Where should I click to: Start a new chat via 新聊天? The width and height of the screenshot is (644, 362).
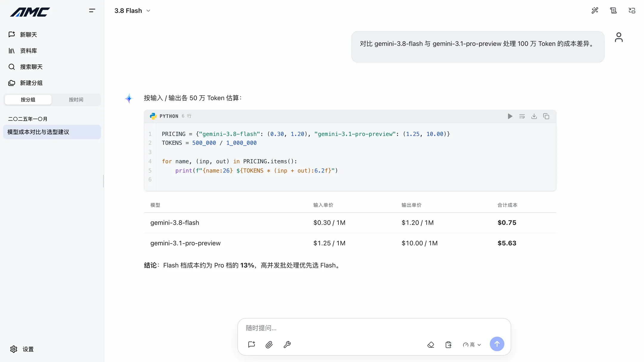tap(23, 35)
